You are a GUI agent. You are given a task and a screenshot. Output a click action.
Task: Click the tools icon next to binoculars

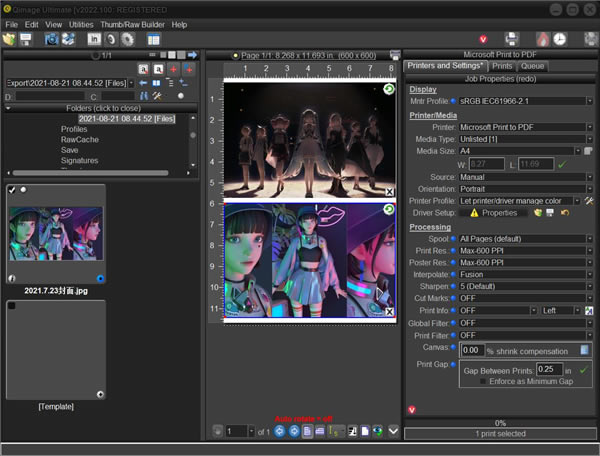tap(157, 96)
